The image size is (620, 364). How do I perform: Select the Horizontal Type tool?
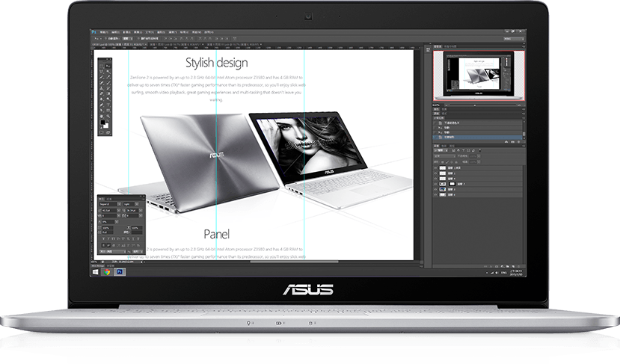108,105
